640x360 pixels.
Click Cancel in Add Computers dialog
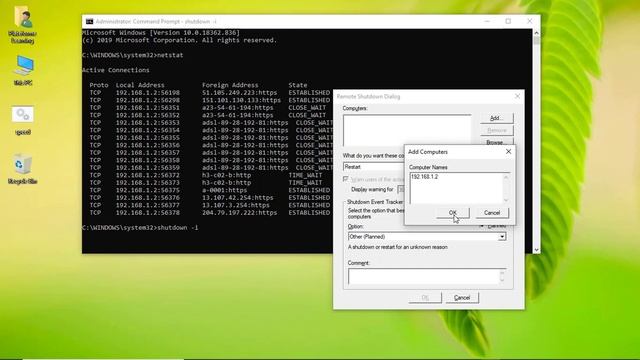492,213
